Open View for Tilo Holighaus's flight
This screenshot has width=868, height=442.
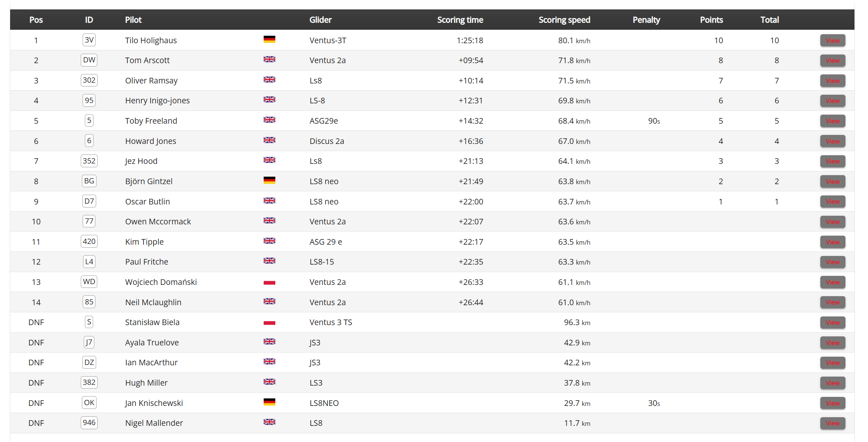tap(833, 41)
